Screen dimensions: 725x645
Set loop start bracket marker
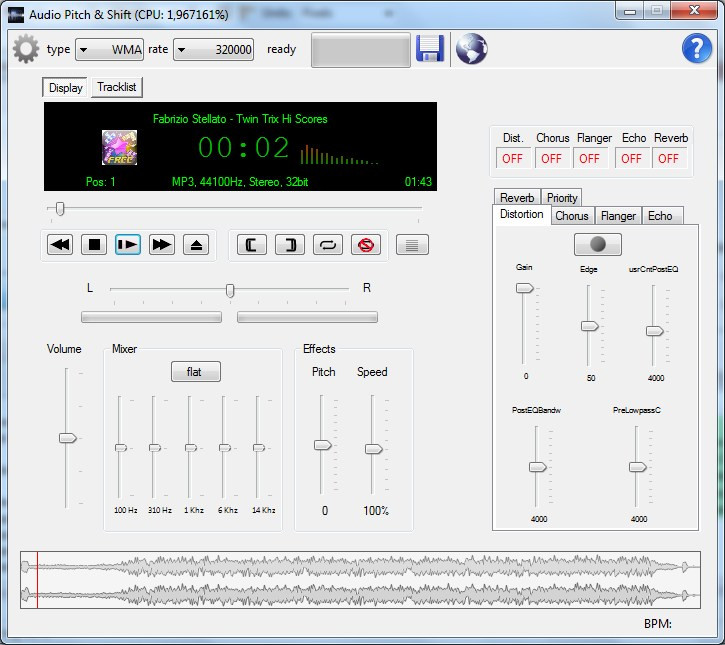(252, 245)
